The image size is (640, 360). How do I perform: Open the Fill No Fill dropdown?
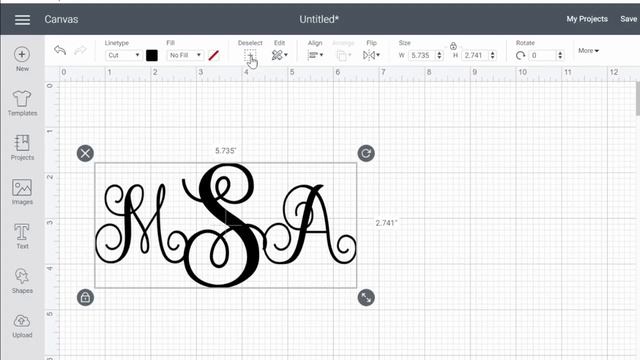coord(185,55)
